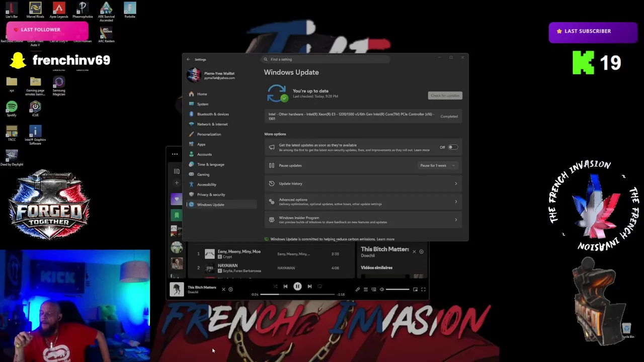The height and width of the screenshot is (362, 644).
Task: Click the Check for updates button
Action: pyautogui.click(x=445, y=96)
